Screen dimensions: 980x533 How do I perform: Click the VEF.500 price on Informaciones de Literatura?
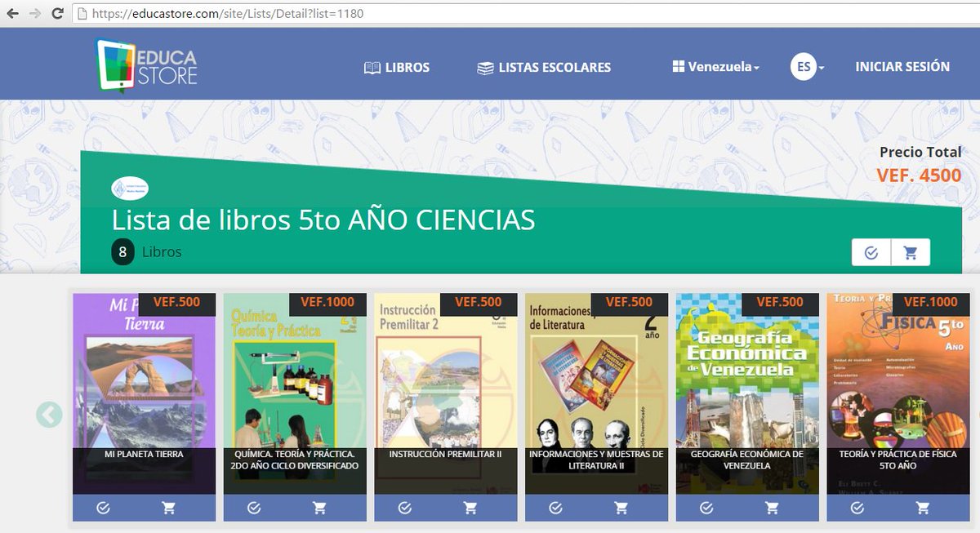tap(630, 302)
